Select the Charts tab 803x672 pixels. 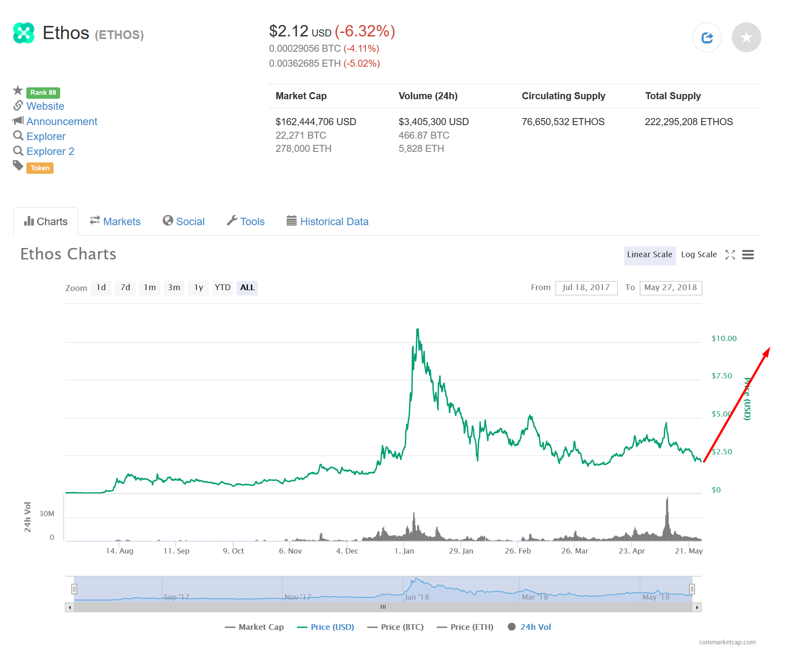46,222
